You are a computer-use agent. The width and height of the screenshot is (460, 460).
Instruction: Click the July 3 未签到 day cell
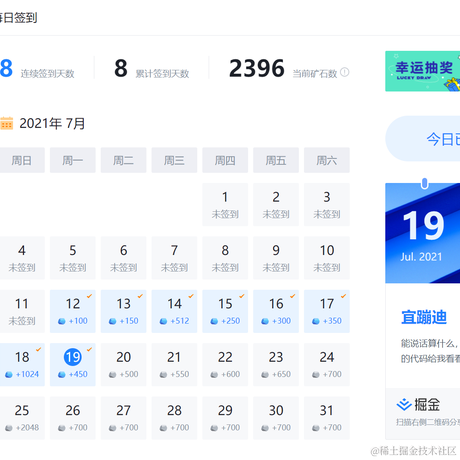tap(327, 204)
